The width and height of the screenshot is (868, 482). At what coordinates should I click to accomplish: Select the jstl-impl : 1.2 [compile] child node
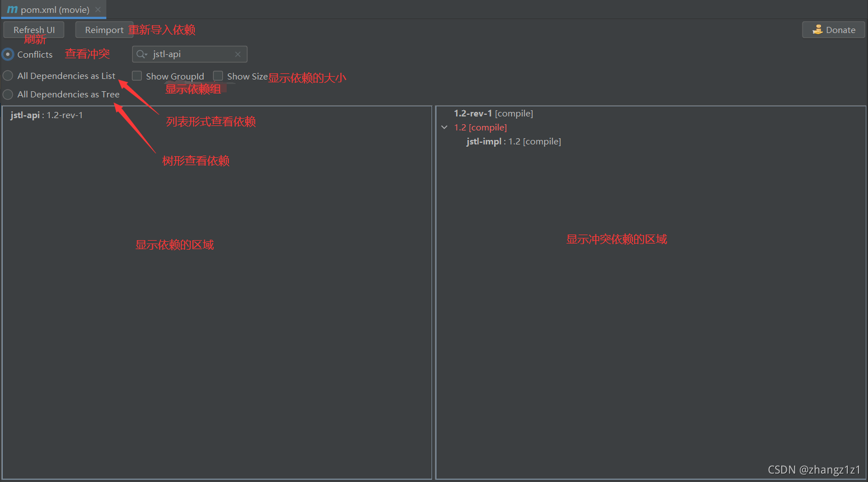pos(513,142)
